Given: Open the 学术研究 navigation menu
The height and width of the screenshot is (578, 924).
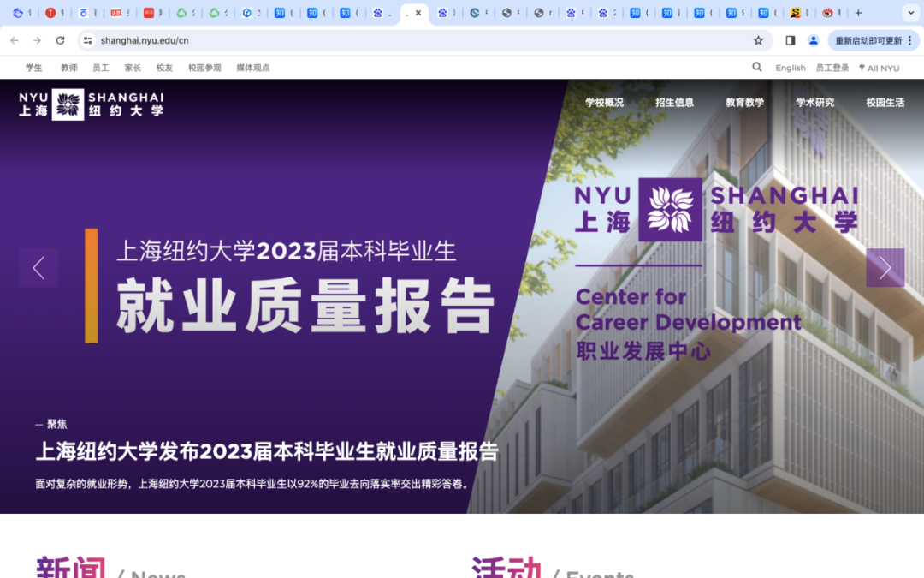Looking at the screenshot, I should (x=814, y=103).
